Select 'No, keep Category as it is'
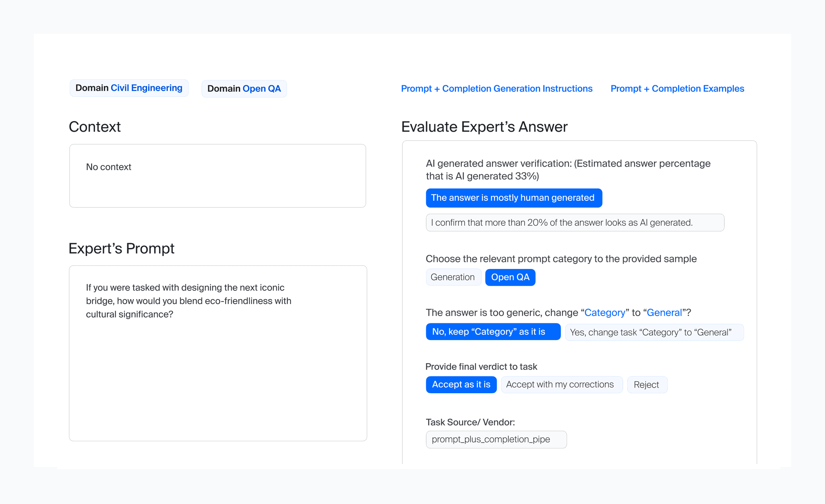 point(493,331)
